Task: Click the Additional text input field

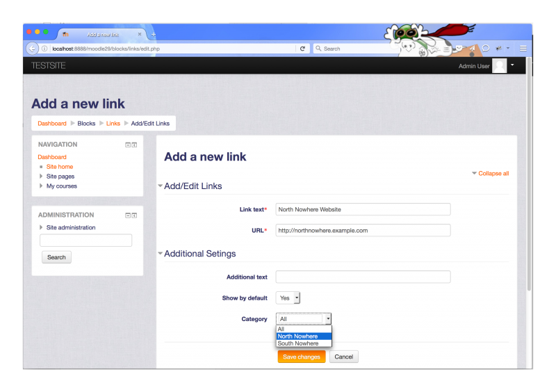Action: (363, 277)
